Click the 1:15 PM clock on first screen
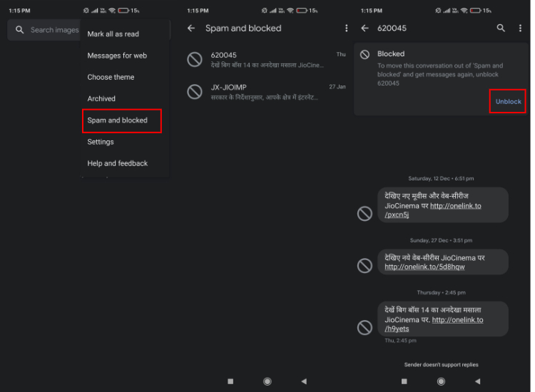Screen dimensions: 535x392 coord(19,11)
